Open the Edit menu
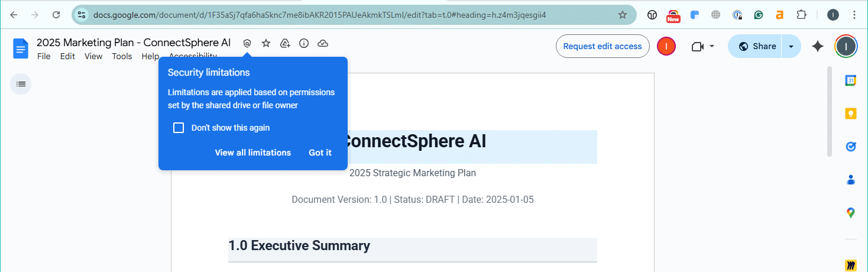This screenshot has width=868, height=272. (x=67, y=56)
